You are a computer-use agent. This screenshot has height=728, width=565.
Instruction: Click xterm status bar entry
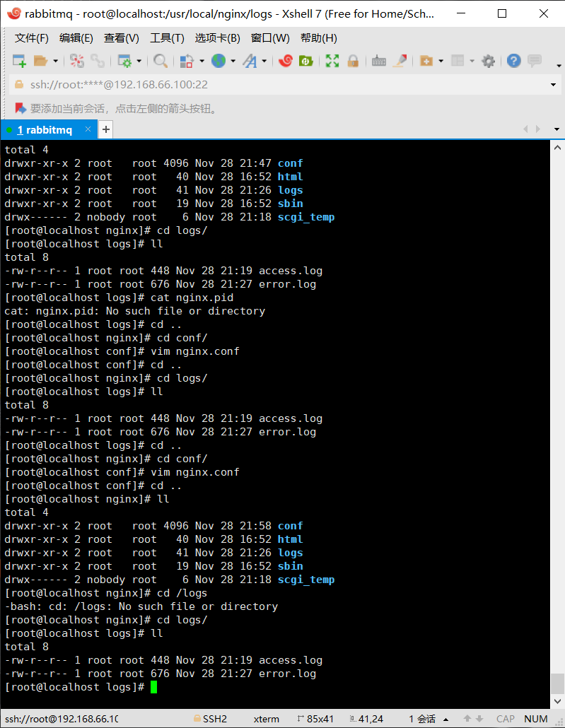pyautogui.click(x=267, y=719)
